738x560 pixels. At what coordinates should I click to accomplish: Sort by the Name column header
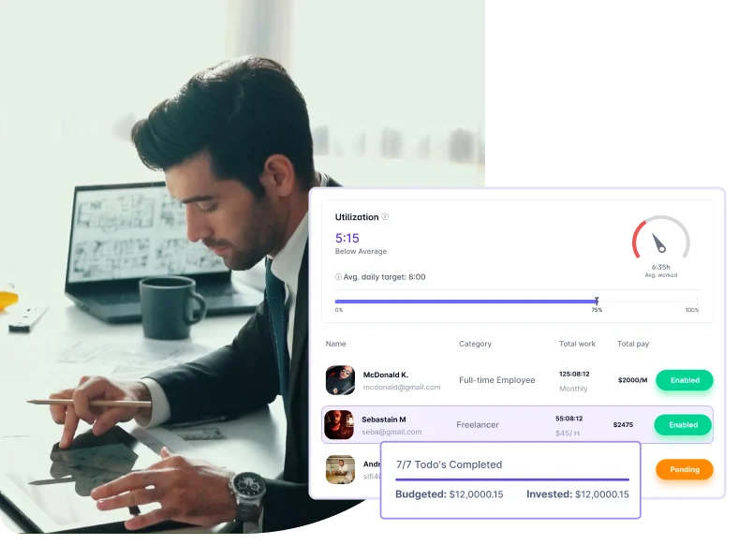click(x=335, y=344)
